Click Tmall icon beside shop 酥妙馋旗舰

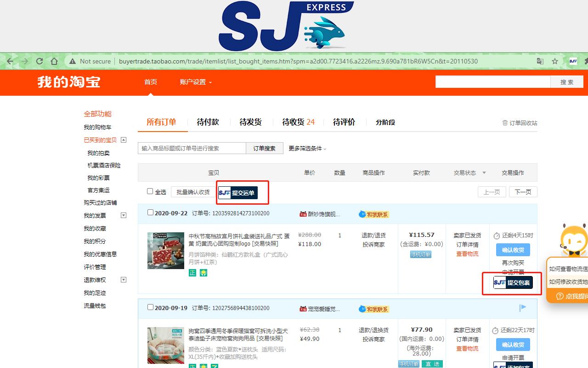click(303, 214)
